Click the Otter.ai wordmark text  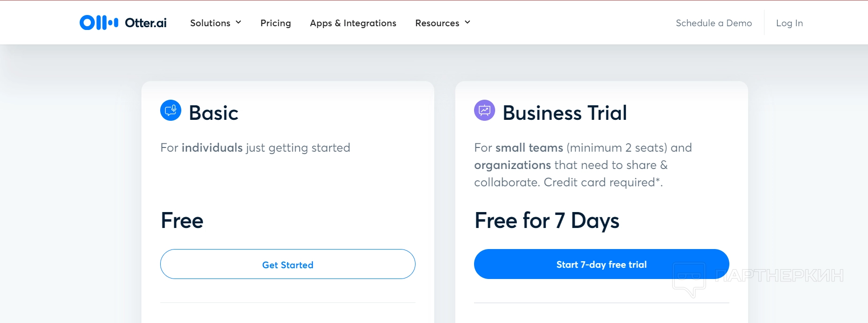146,23
